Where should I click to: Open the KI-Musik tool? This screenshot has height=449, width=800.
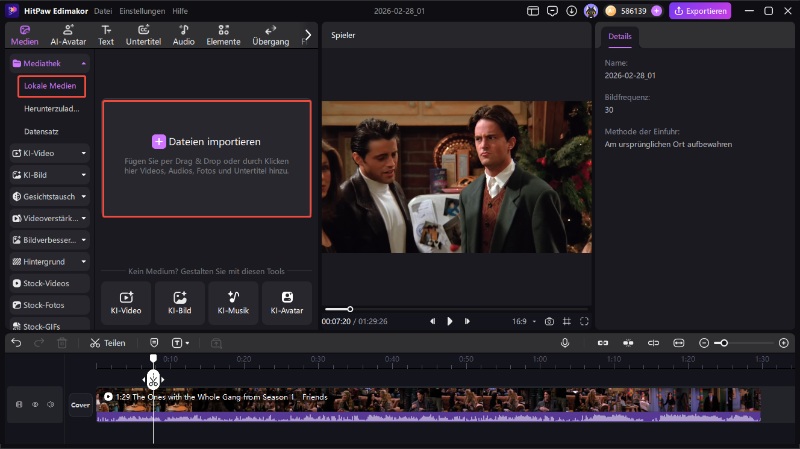click(x=233, y=302)
